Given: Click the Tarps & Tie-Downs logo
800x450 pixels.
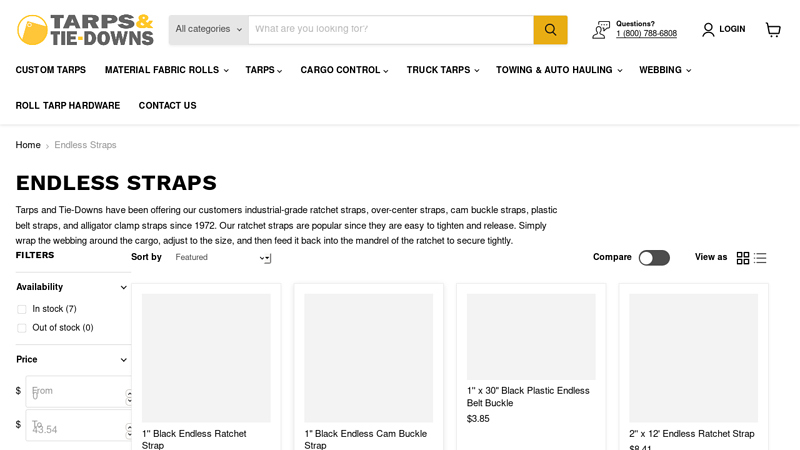Looking at the screenshot, I should point(85,30).
